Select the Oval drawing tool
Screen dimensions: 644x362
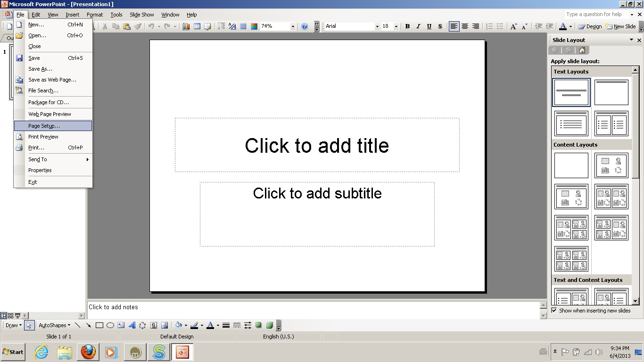(110, 325)
